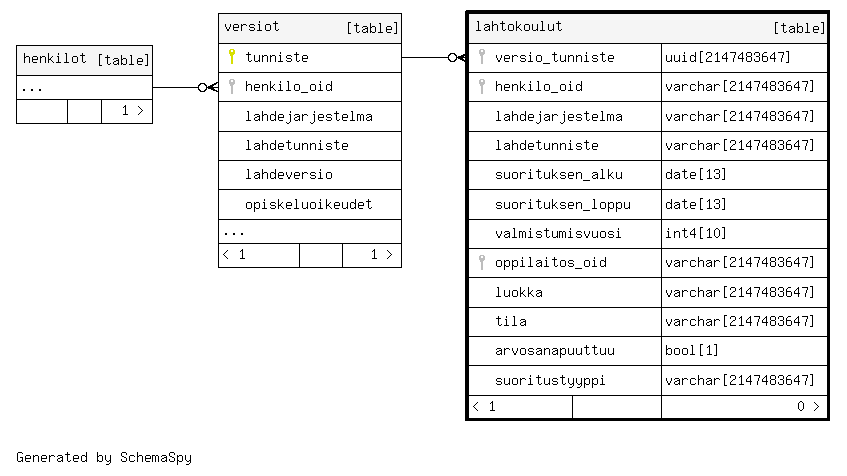Click the Generated by SchemaSpy text
This screenshot has width=847, height=476.
coord(103,457)
